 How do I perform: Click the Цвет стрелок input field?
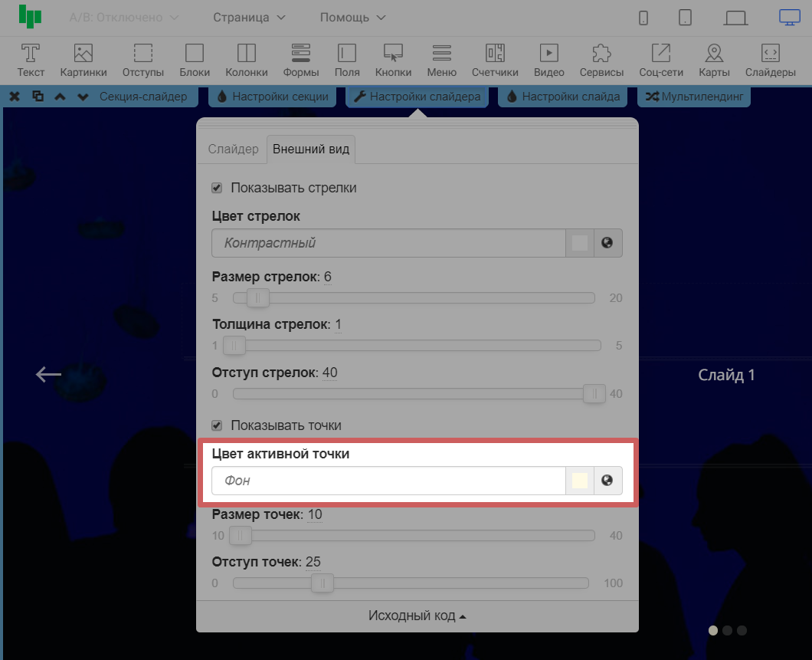388,243
